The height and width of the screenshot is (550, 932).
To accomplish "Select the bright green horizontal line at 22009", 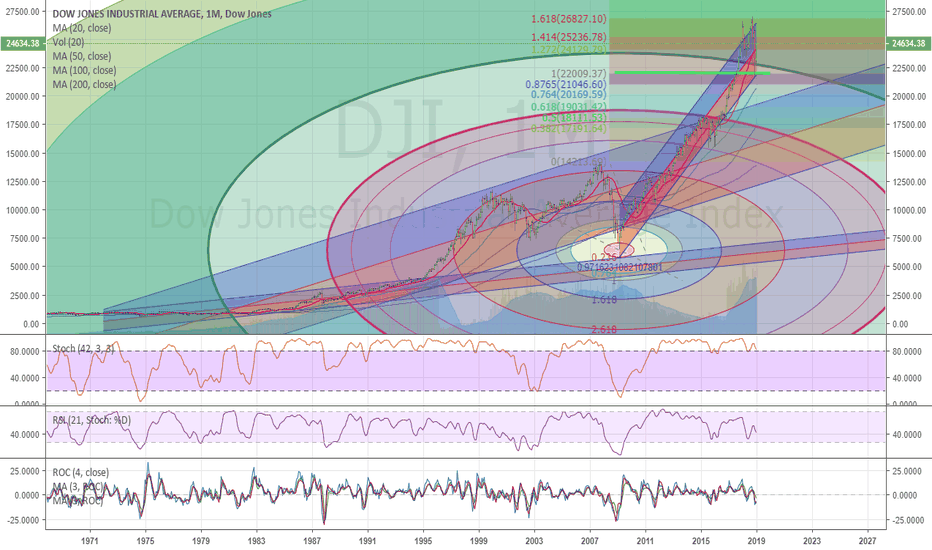I will point(692,73).
